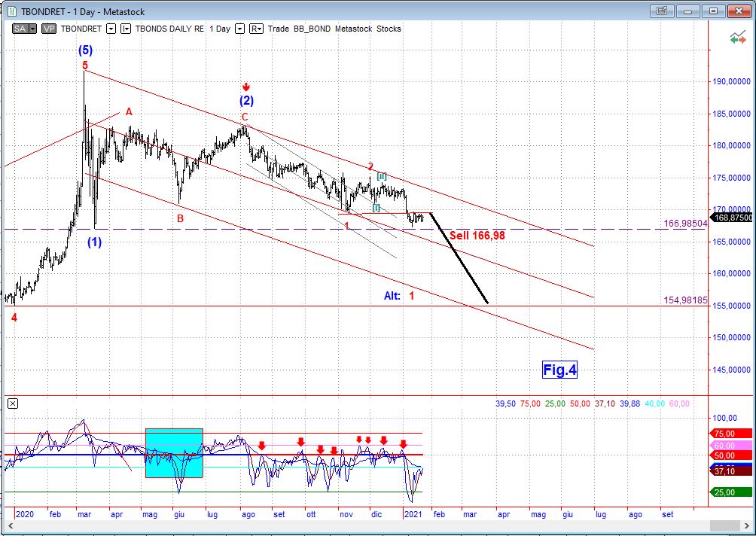
Task: Click the 39,88 indicator value readout
Action: tap(630, 404)
